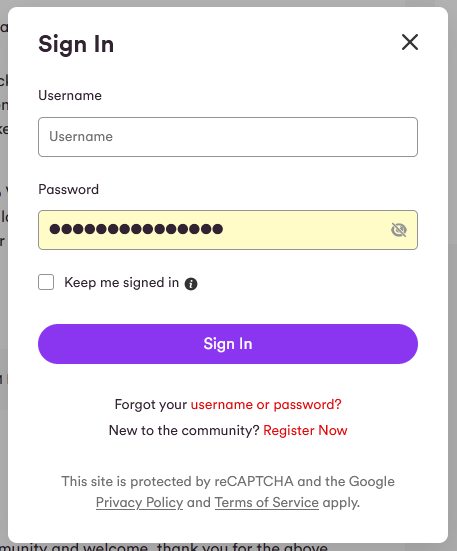Close the Sign In dialog with the X
457x551 pixels.
pyautogui.click(x=410, y=42)
